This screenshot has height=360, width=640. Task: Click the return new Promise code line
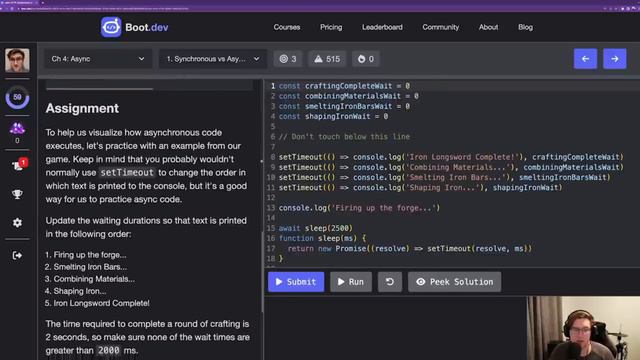pyautogui.click(x=409, y=249)
